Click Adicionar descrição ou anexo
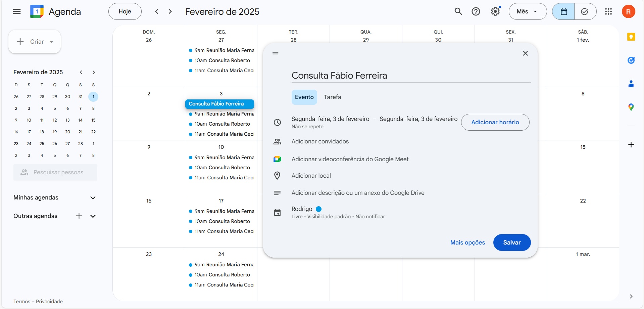 [x=358, y=193]
